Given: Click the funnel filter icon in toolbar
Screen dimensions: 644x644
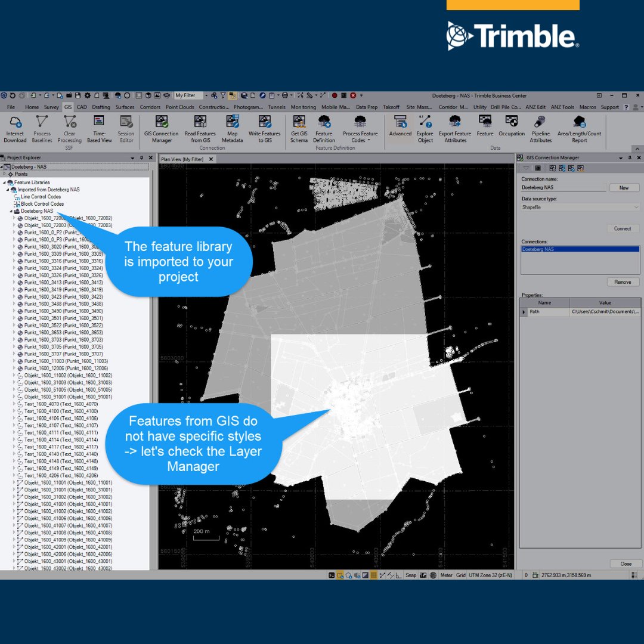Looking at the screenshot, I should (222, 95).
